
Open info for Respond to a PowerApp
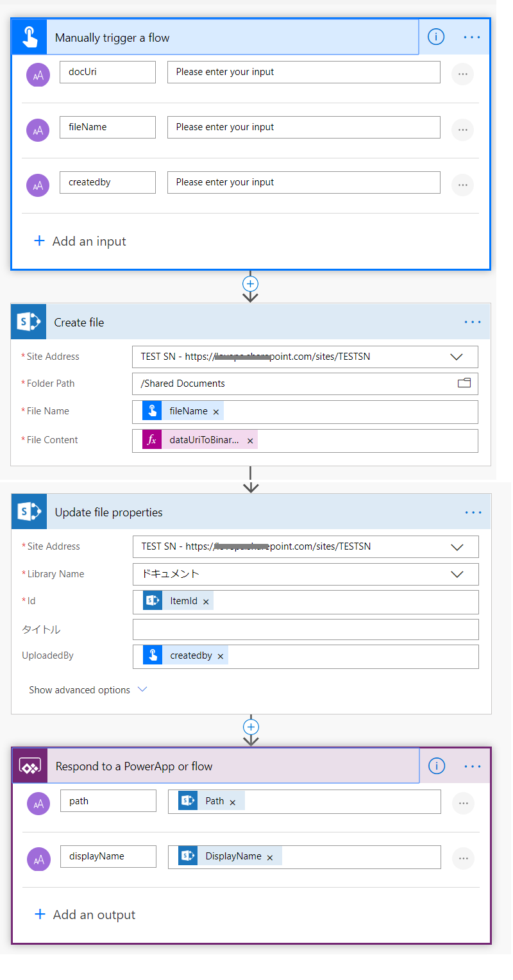[437, 766]
